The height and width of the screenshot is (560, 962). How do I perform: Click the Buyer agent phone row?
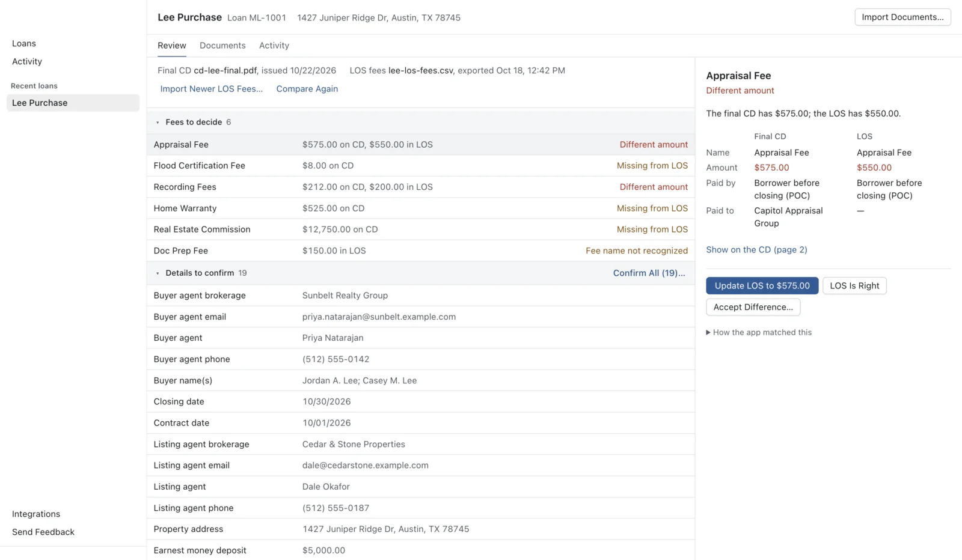tap(421, 359)
